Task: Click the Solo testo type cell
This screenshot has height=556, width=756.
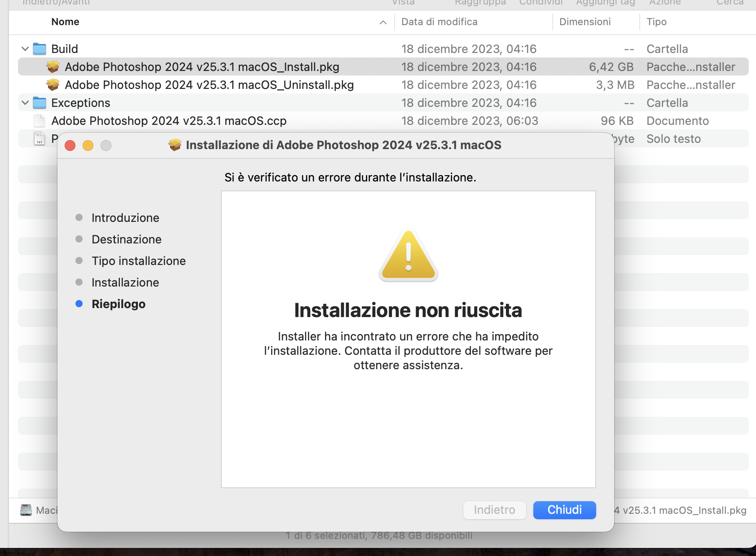Action: (673, 139)
